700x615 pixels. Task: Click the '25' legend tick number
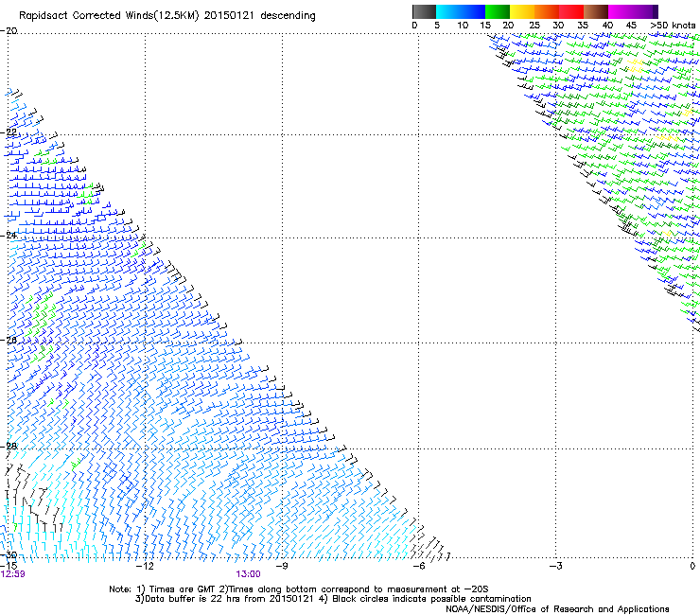pyautogui.click(x=534, y=26)
